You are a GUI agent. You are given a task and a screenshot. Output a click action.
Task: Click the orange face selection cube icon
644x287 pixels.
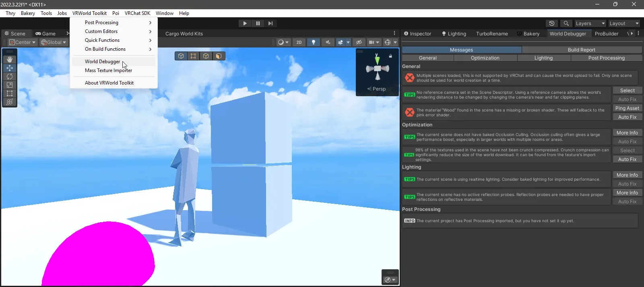click(219, 56)
